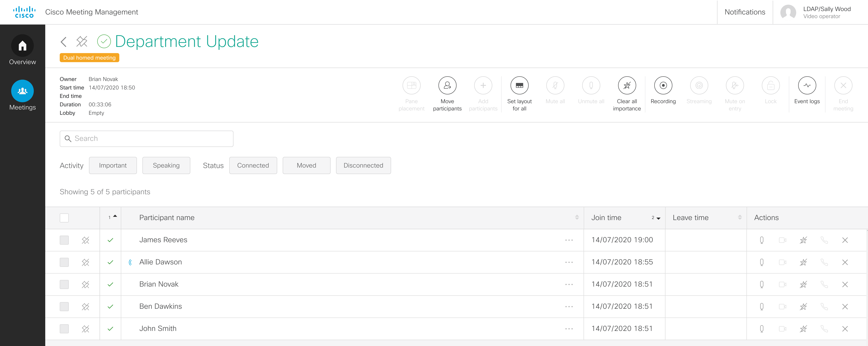The width and height of the screenshot is (868, 346).
Task: Toggle the Moved status filter
Action: pyautogui.click(x=306, y=165)
